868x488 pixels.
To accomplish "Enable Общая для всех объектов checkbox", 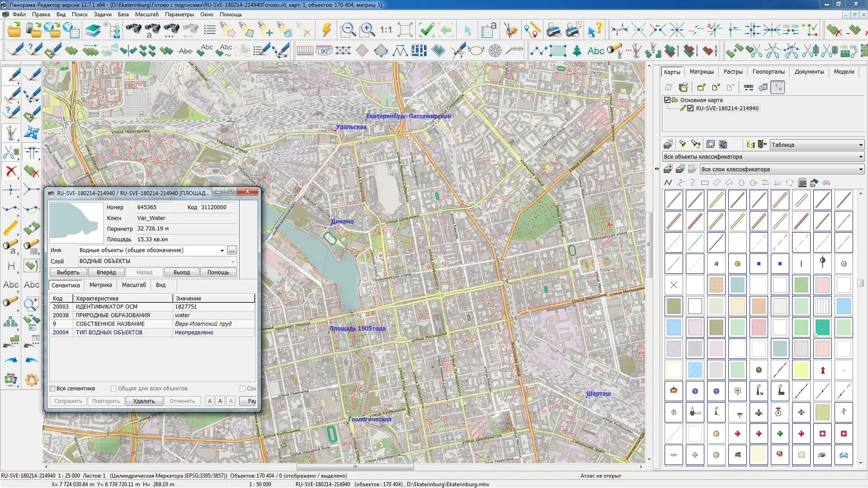I will point(114,388).
